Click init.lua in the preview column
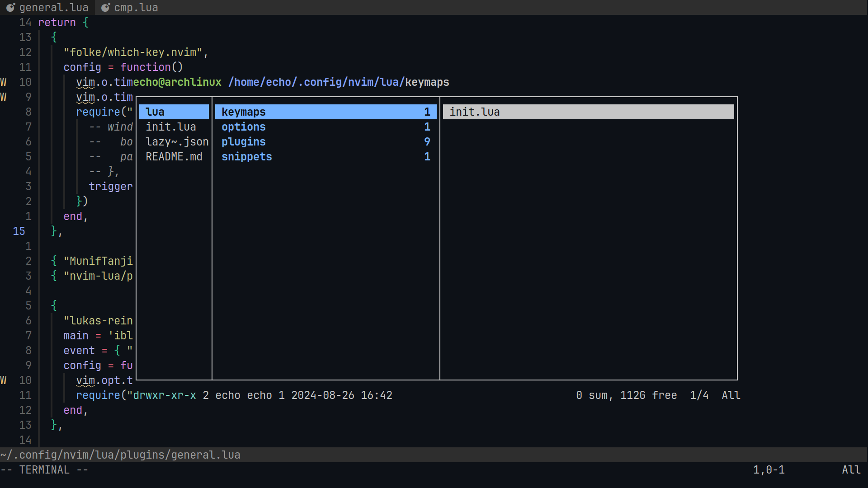The height and width of the screenshot is (488, 868). click(589, 112)
